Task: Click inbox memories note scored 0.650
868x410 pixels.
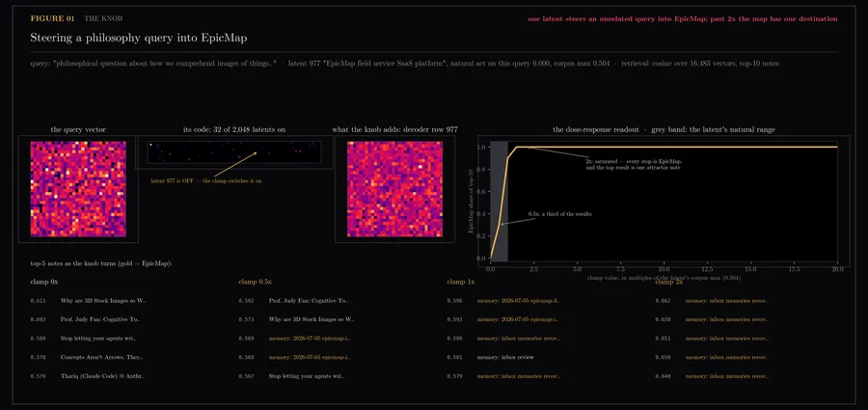Action: [x=727, y=357]
